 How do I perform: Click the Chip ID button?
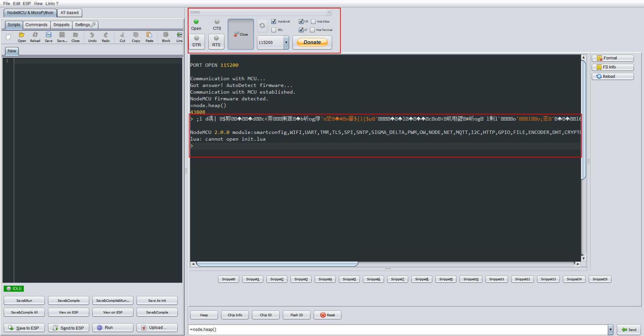[x=266, y=315]
